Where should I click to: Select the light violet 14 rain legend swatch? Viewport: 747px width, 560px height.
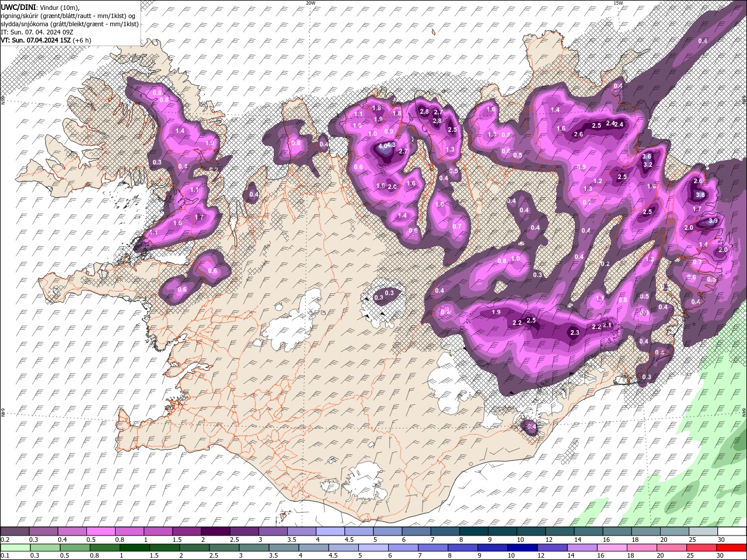point(582,548)
